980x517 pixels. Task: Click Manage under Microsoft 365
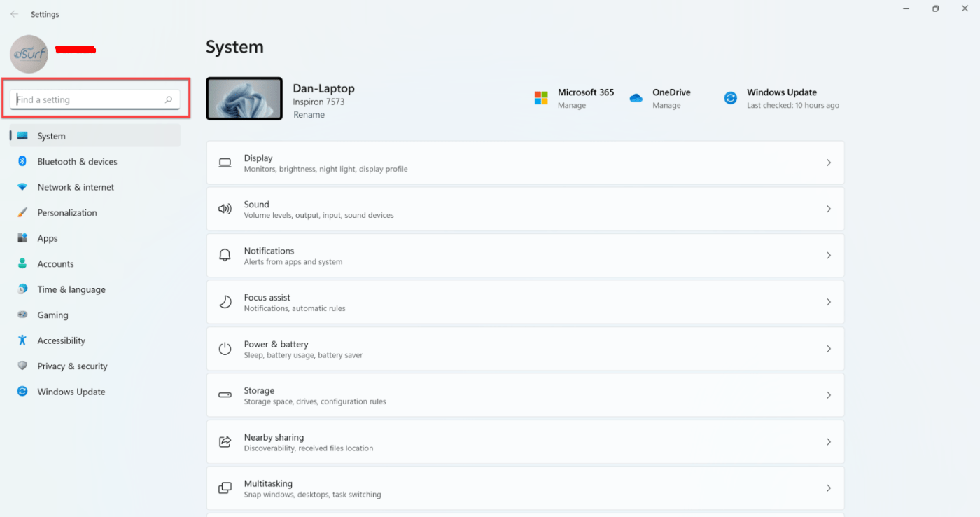click(572, 106)
